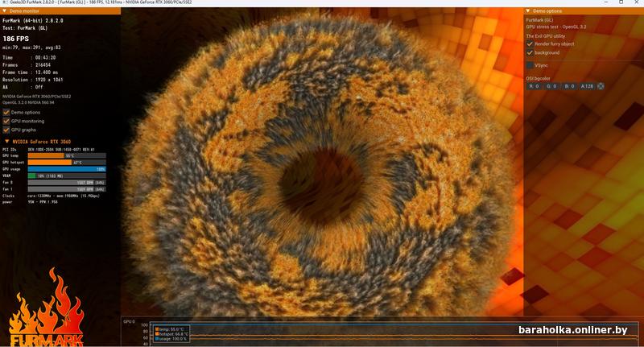The width and height of the screenshot is (644, 347).
Task: Click the temp legend entry in GPU graph
Action: pos(170,329)
